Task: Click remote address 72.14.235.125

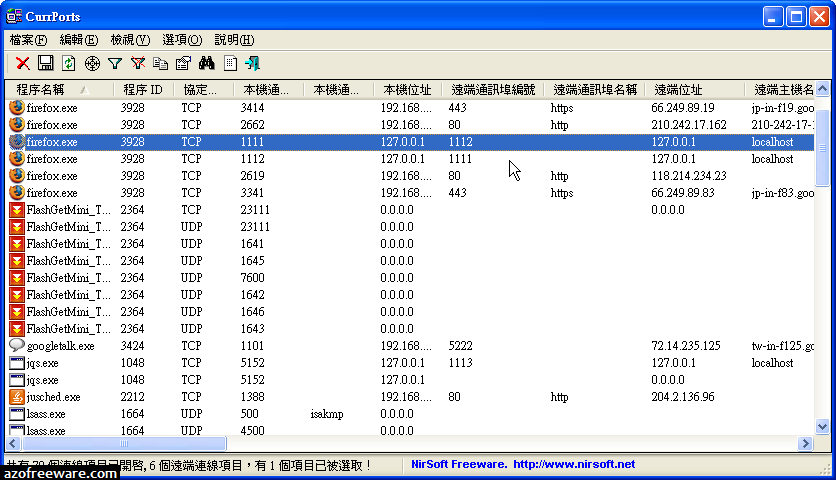Action: (x=686, y=346)
